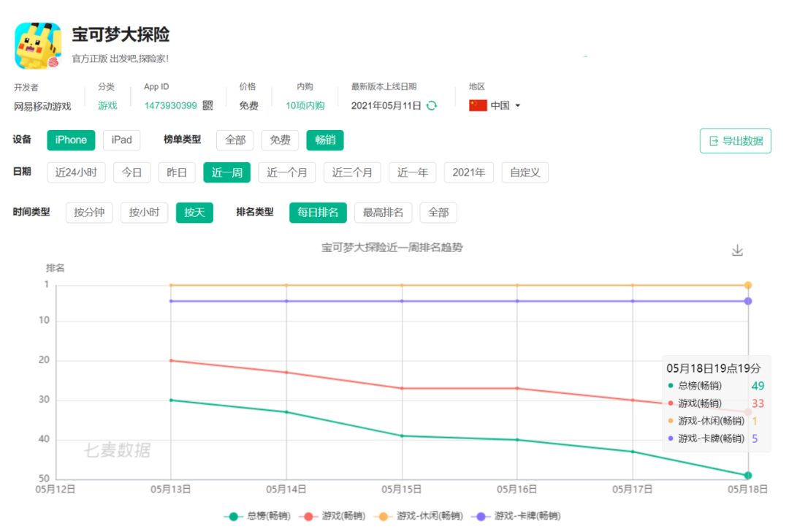
Task: Select the iPhone device option
Action: coord(71,140)
